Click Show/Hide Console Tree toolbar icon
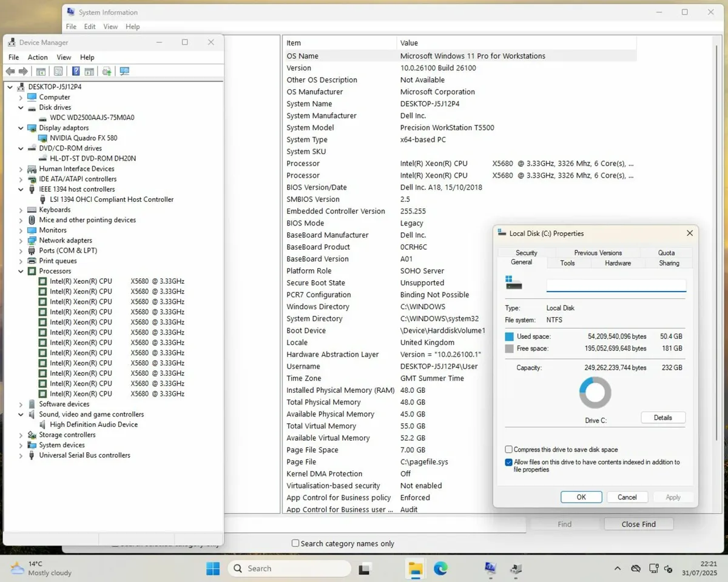This screenshot has height=582, width=728. (x=41, y=71)
